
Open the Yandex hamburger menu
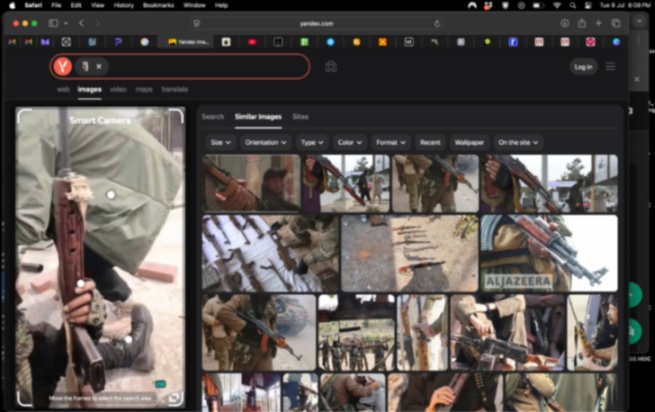click(x=611, y=66)
